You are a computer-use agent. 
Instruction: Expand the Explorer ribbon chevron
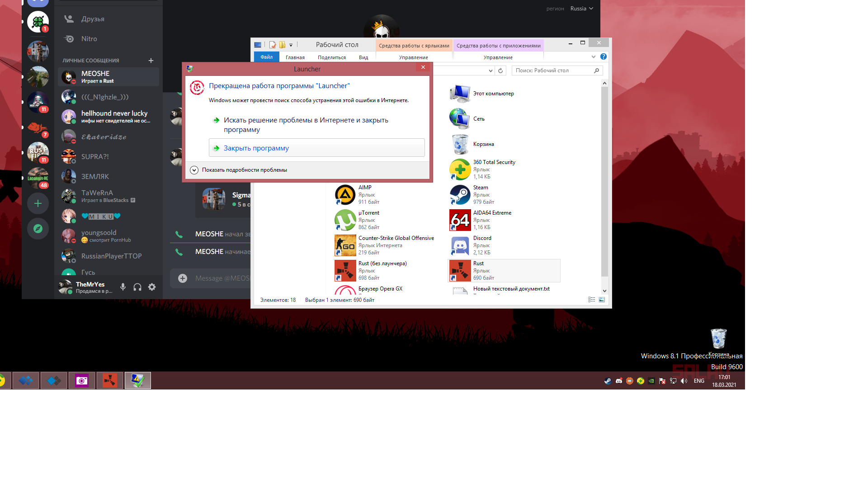(594, 57)
